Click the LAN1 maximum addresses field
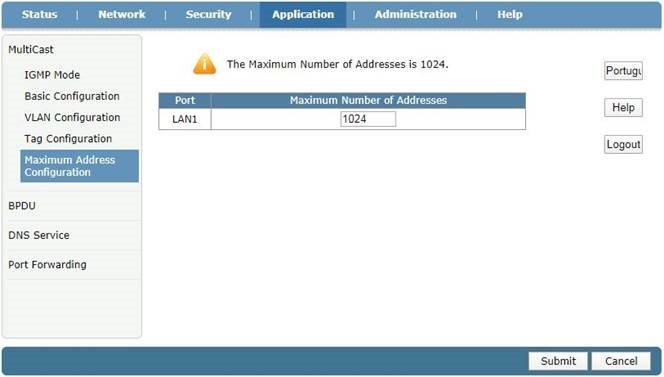The image size is (664, 377). click(368, 119)
